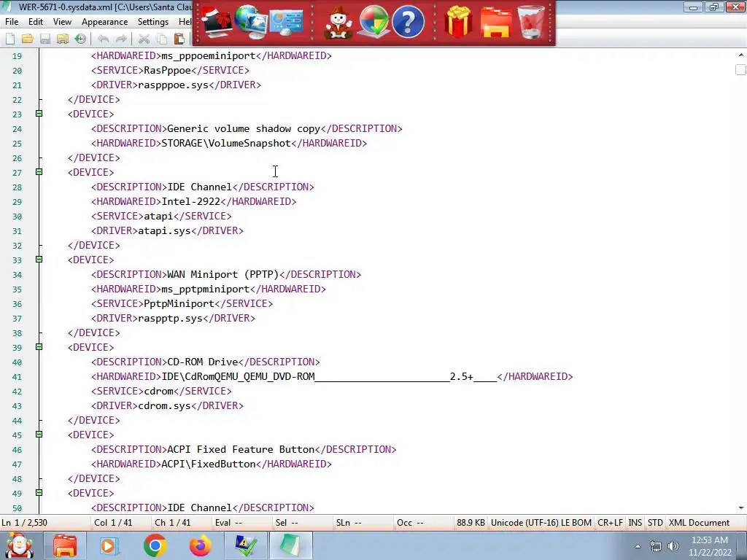Open the Santa-hat computer dock icon
The height and width of the screenshot is (560, 747).
216,22
